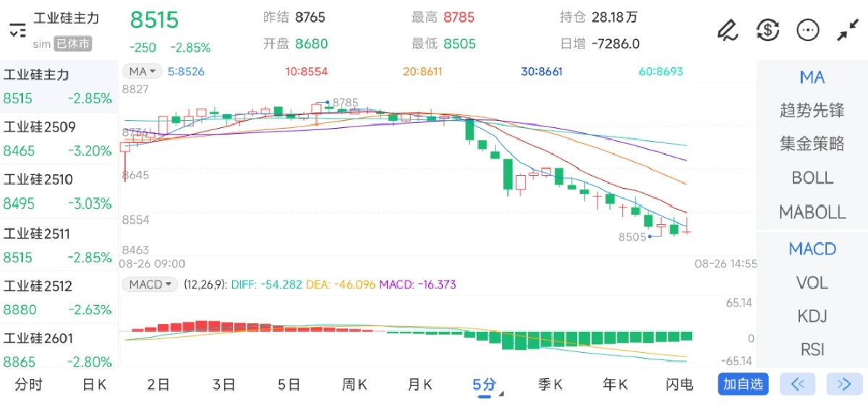The height and width of the screenshot is (410, 868).
Task: Tap the DEA: -46.096 reading
Action: [x=341, y=285]
